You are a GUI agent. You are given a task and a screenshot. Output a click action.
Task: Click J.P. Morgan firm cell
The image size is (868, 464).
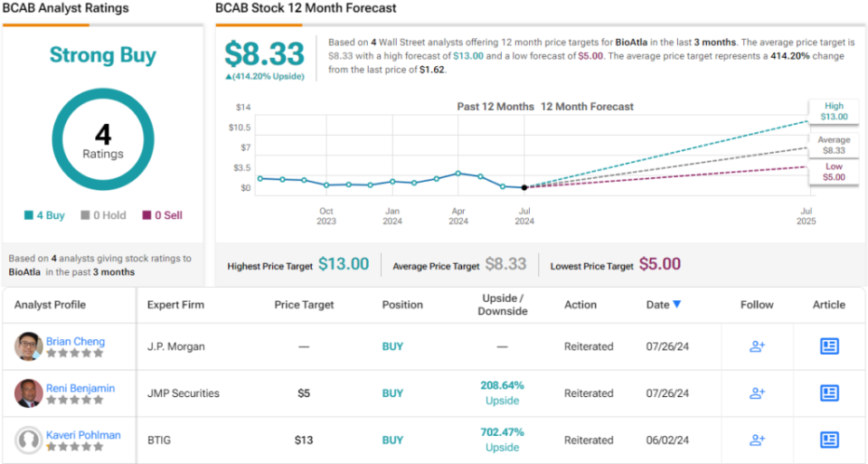pyautogui.click(x=176, y=346)
